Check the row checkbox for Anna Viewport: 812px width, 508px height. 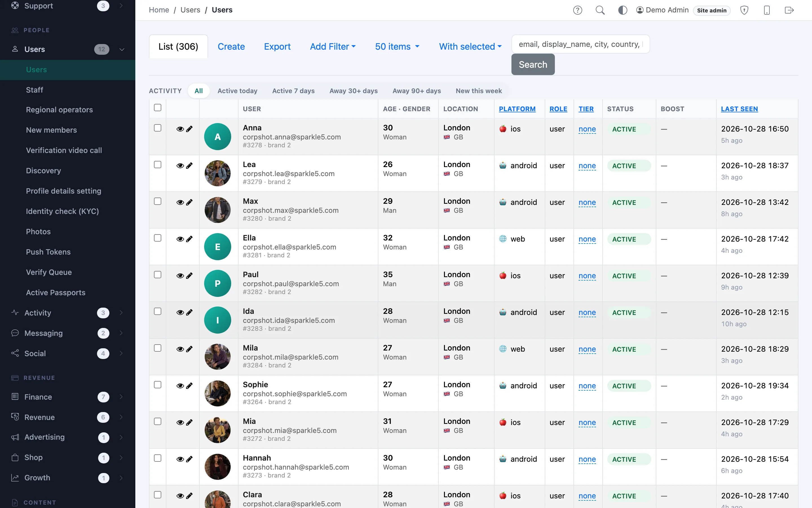[157, 128]
